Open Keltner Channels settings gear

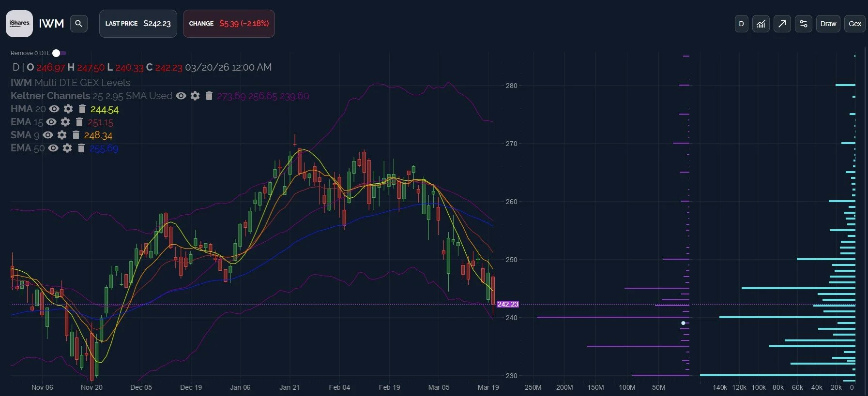[195, 96]
